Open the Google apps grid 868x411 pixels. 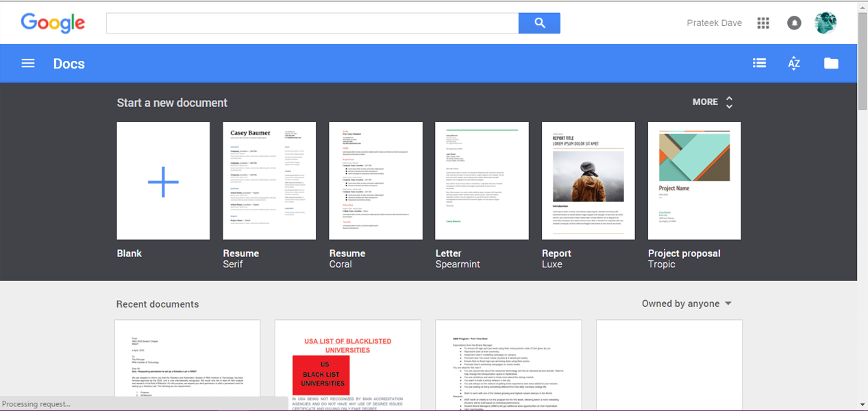point(763,23)
